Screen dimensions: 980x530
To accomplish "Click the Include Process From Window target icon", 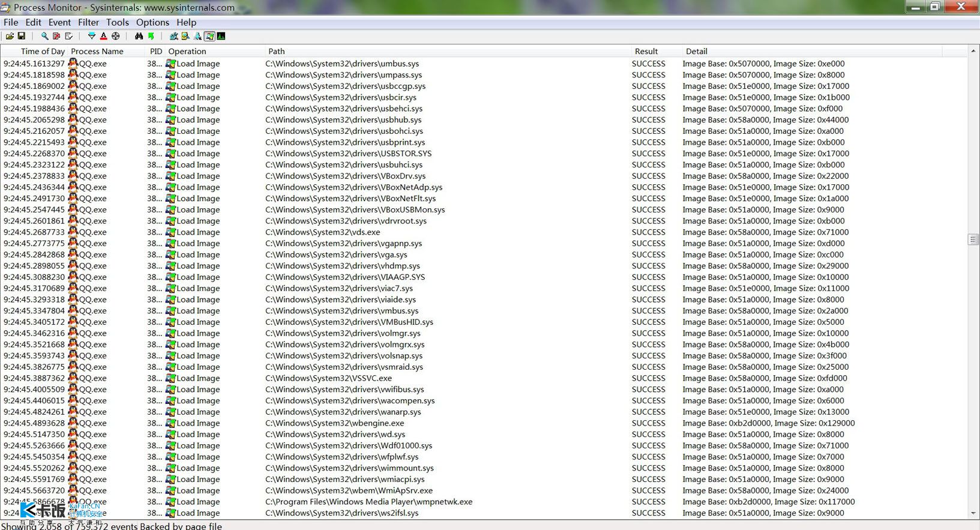I will coord(116,36).
